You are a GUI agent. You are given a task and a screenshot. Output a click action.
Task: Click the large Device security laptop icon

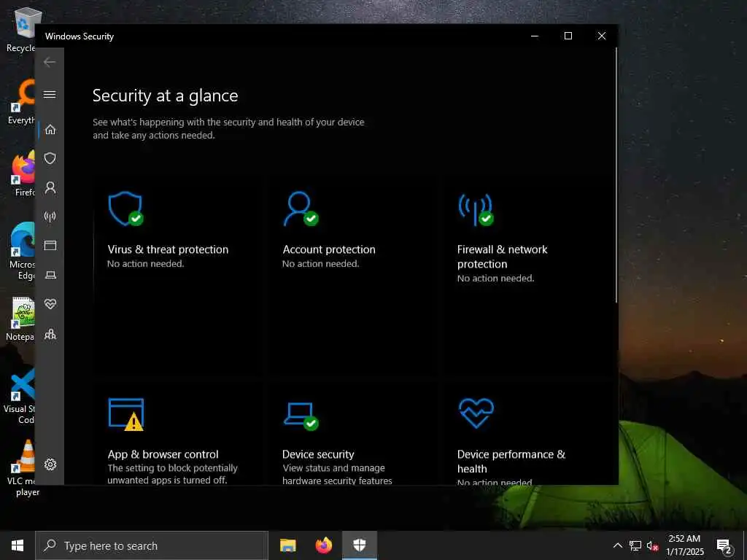tap(301, 416)
